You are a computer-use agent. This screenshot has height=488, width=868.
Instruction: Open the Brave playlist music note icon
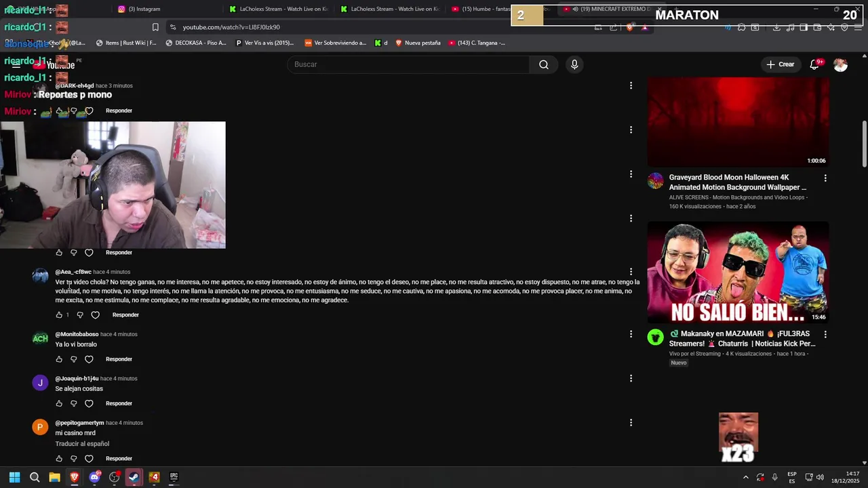pos(790,27)
